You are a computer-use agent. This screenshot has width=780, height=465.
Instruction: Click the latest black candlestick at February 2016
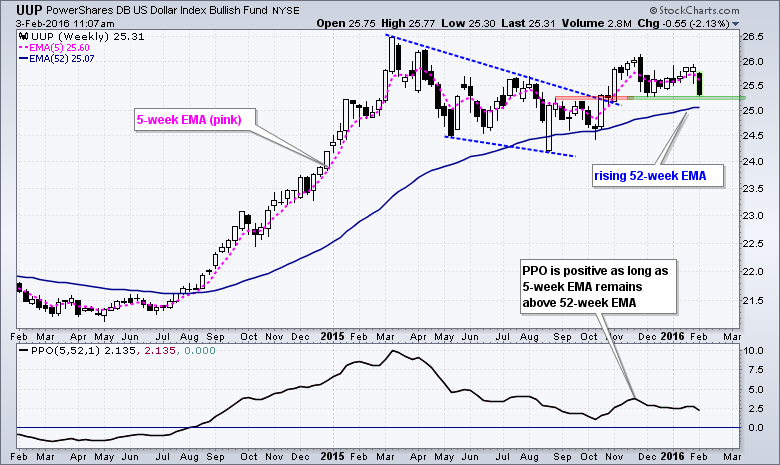pos(700,84)
